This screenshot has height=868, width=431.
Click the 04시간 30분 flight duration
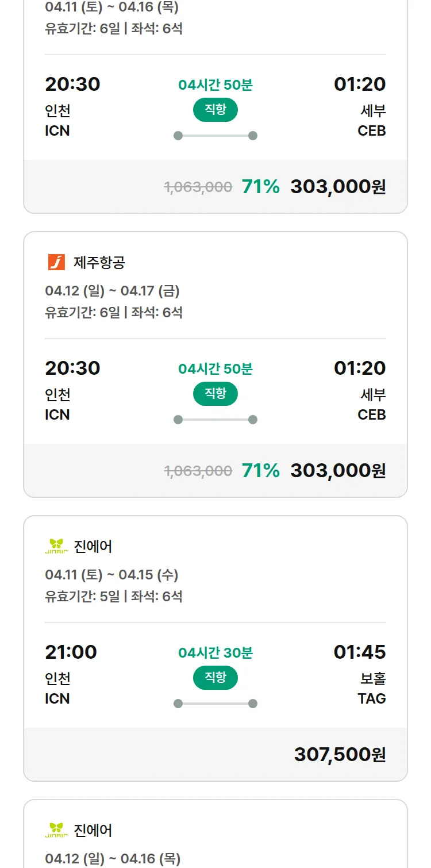pos(215,652)
